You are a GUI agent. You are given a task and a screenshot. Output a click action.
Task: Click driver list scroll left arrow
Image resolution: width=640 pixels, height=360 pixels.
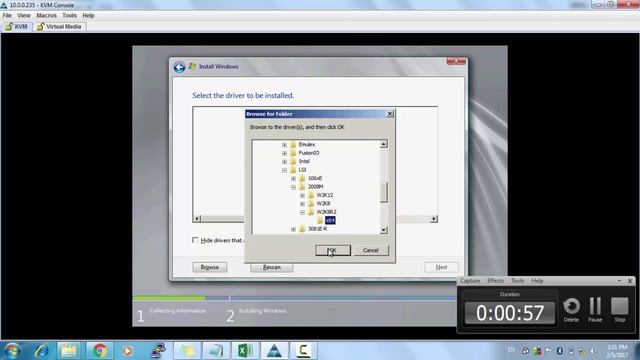pyautogui.click(x=197, y=219)
